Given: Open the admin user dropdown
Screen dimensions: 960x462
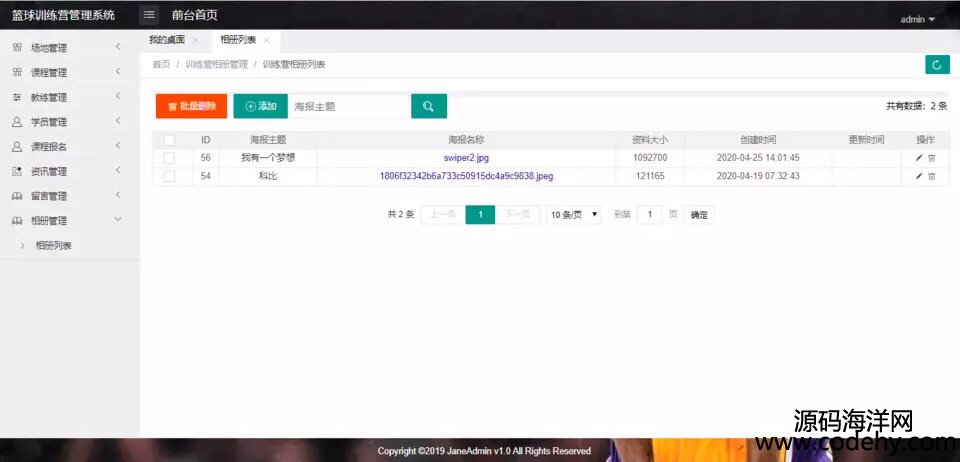Looking at the screenshot, I should point(917,20).
